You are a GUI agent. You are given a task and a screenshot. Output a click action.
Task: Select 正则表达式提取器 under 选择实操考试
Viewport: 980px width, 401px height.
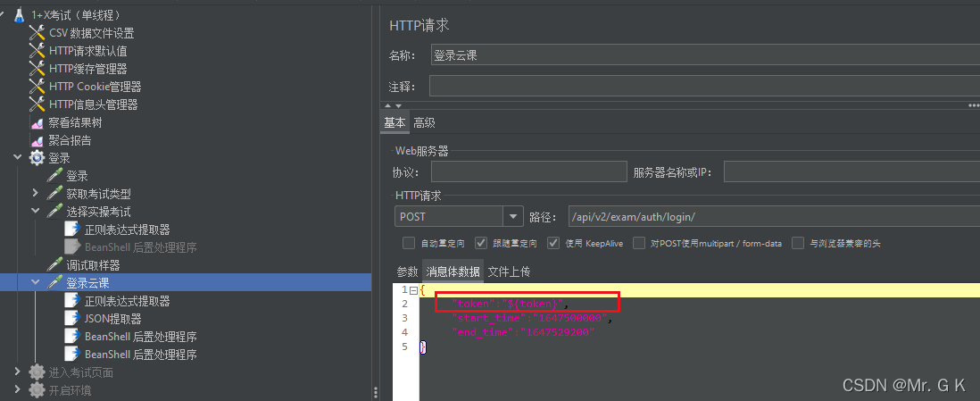127,230
